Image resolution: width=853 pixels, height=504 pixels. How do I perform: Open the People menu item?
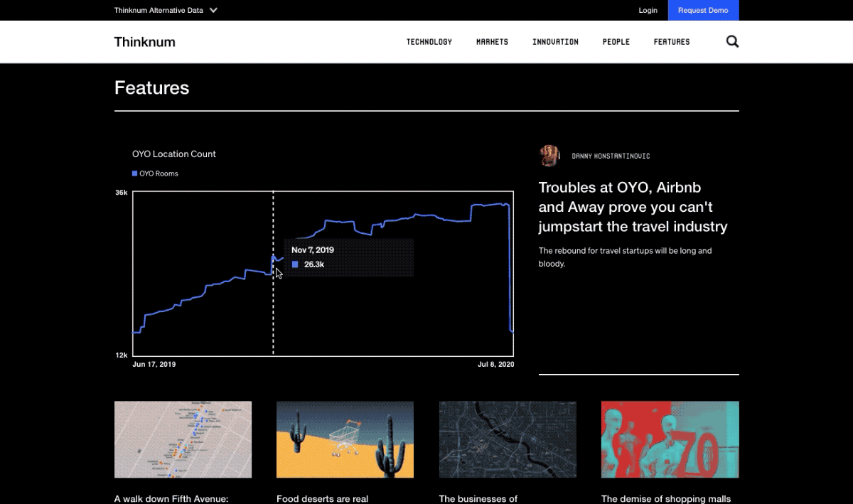pos(616,42)
